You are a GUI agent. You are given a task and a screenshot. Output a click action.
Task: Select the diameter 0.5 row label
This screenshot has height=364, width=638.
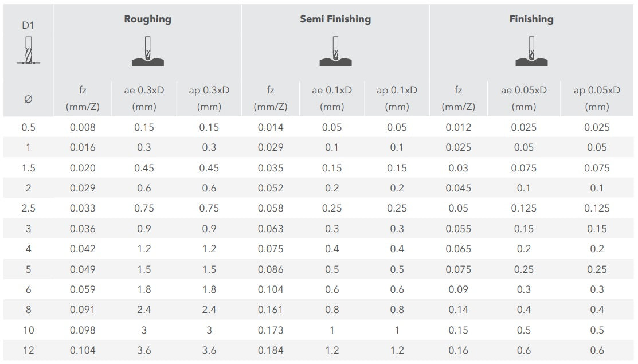[x=28, y=127]
